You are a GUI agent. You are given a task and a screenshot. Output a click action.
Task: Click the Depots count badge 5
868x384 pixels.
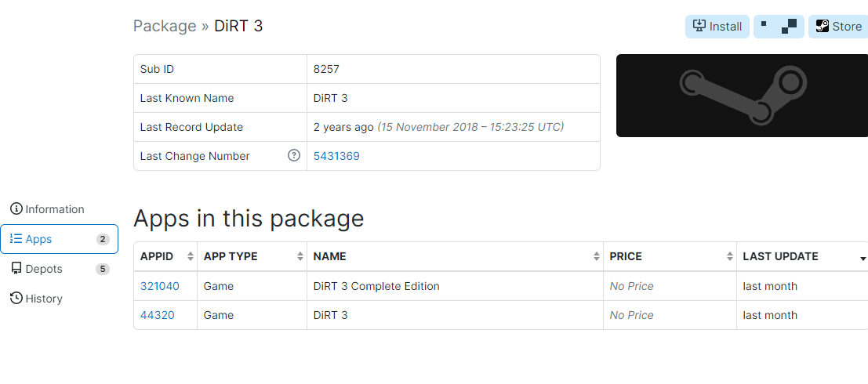103,270
